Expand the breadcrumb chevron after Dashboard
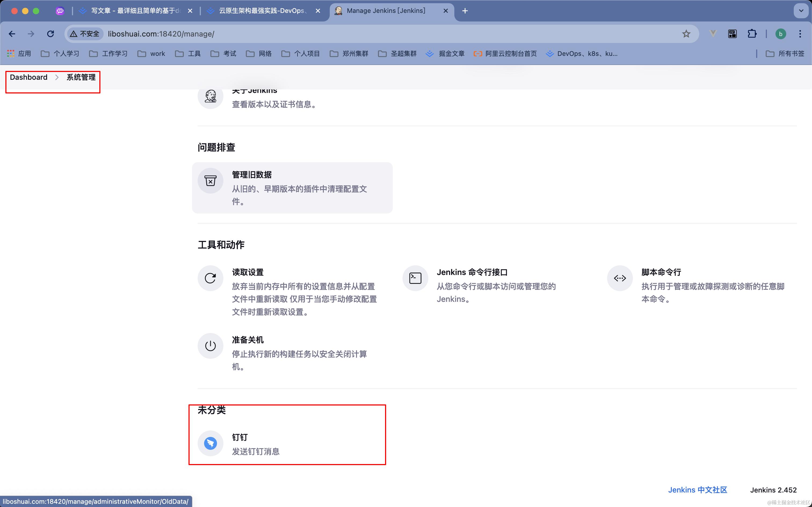Viewport: 812px width, 507px height. (57, 77)
